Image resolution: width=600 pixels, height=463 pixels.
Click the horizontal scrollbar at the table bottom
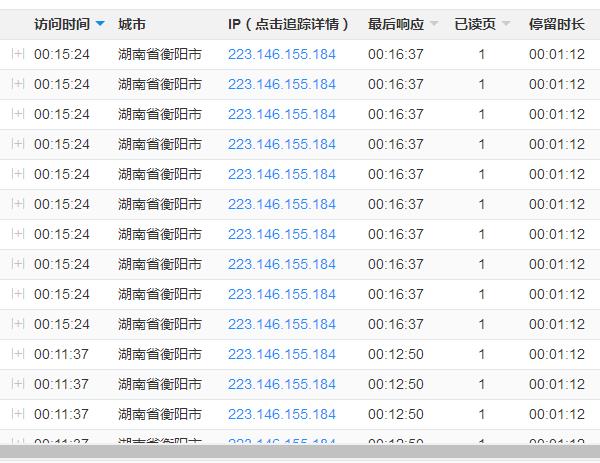coord(300,451)
